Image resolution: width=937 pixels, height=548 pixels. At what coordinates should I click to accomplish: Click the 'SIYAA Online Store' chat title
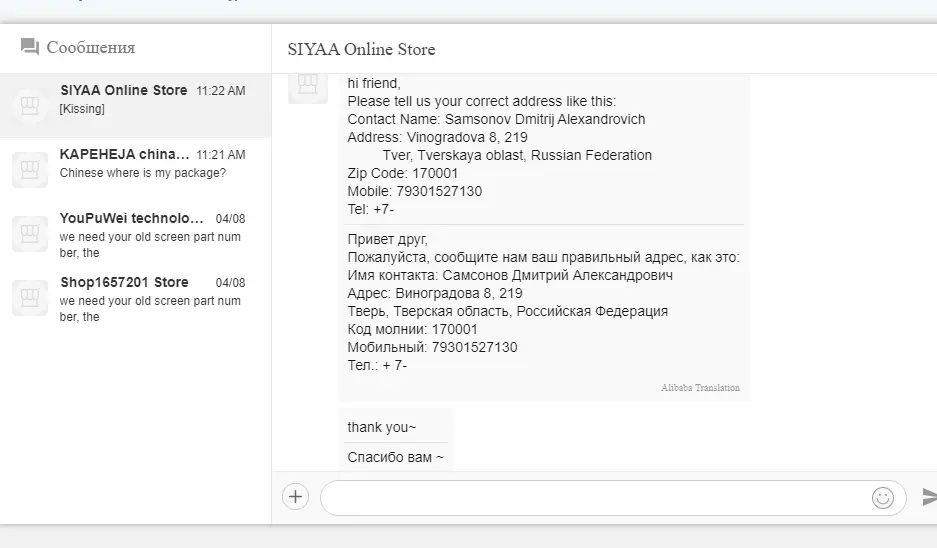[x=362, y=49]
